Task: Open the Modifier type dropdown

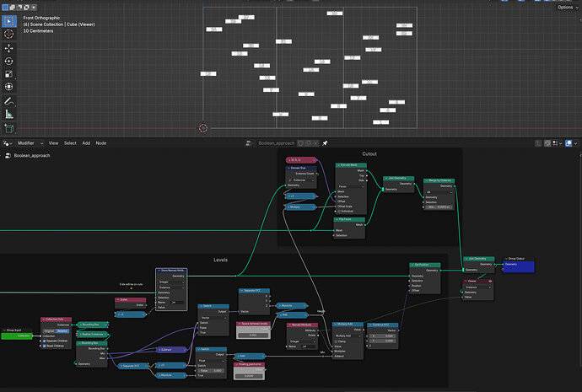Action: point(30,143)
